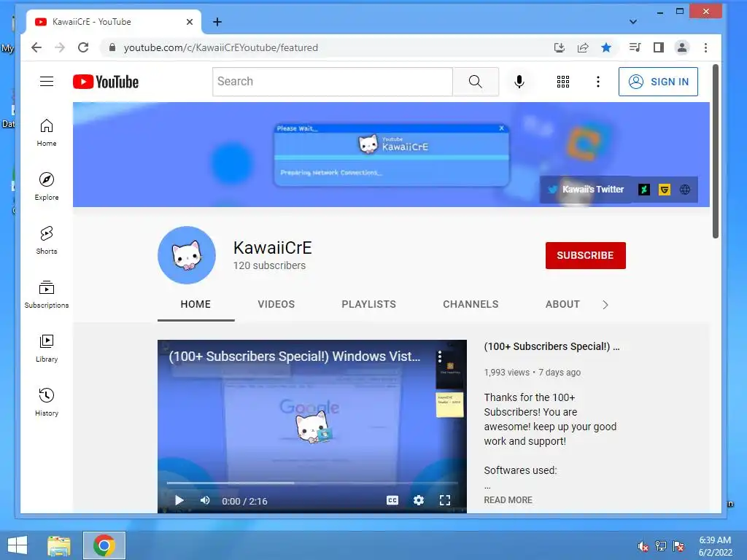Image resolution: width=747 pixels, height=560 pixels.
Task: Click the SIGN IN button
Action: (x=658, y=82)
